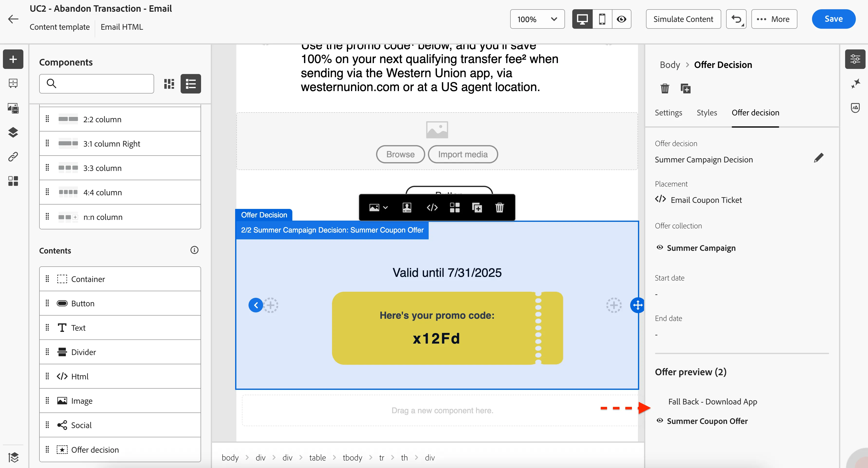The height and width of the screenshot is (468, 868).
Task: Click the back arrow in the header
Action: tap(13, 19)
